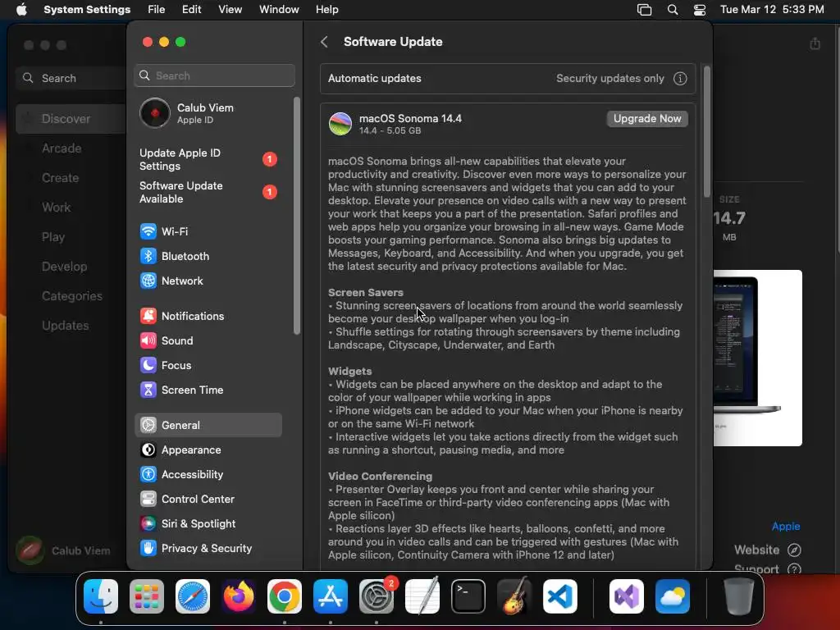
Task: Open Weather app from the Dock
Action: coord(673,596)
